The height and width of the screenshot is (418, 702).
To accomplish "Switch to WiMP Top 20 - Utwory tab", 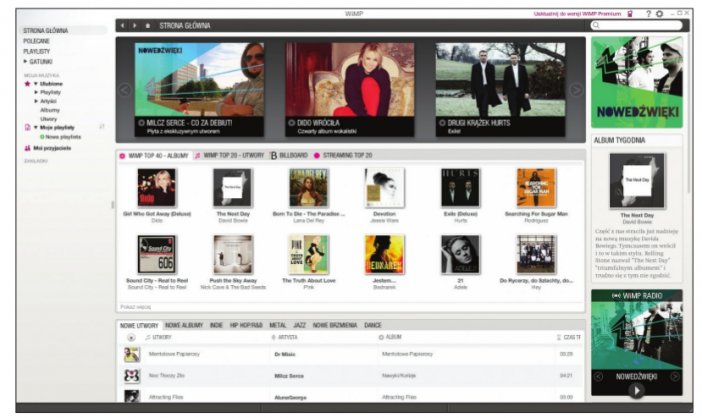I will (x=229, y=155).
